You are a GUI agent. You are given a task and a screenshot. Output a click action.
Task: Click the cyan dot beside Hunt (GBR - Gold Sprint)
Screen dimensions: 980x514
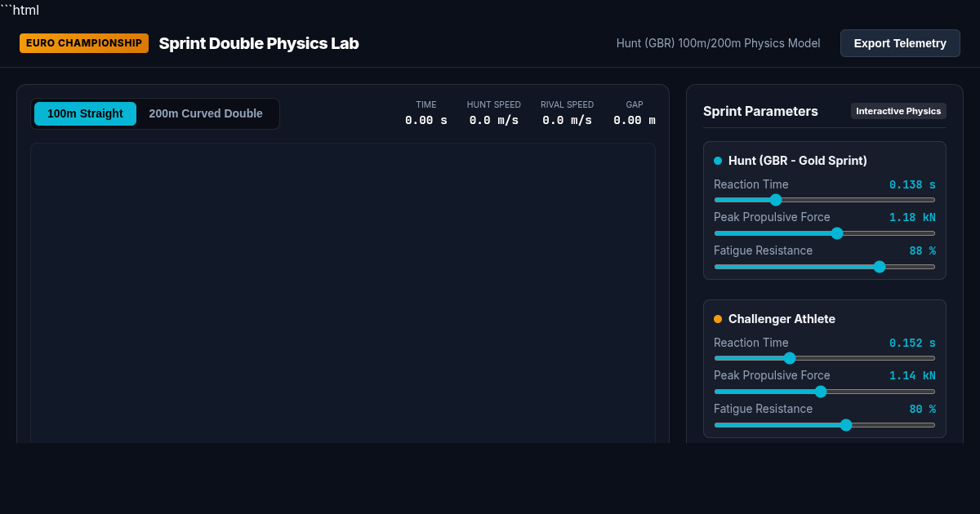pos(718,161)
